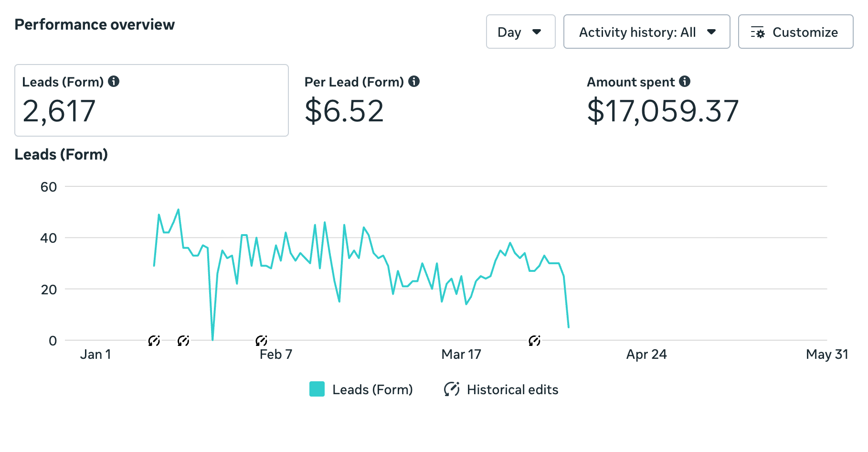Image resolution: width=868 pixels, height=452 pixels.
Task: Click second historical edit marker on timeline
Action: [x=183, y=340]
